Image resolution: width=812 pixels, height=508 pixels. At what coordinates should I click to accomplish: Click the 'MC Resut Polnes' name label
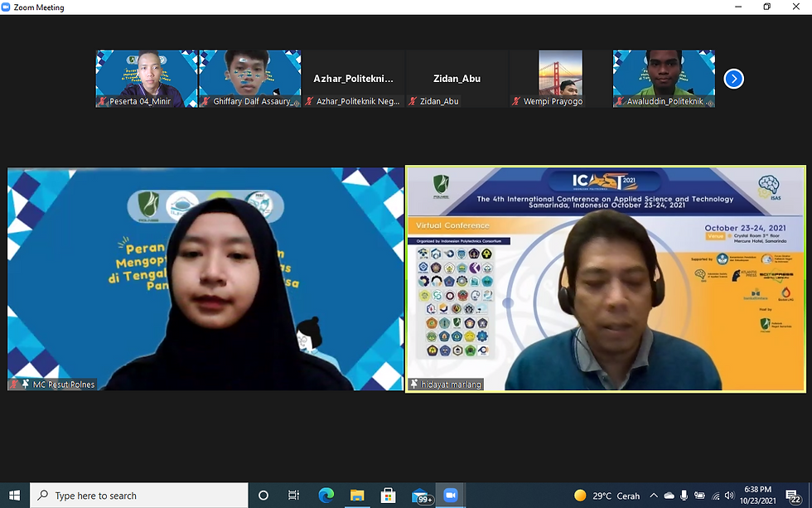pos(64,385)
